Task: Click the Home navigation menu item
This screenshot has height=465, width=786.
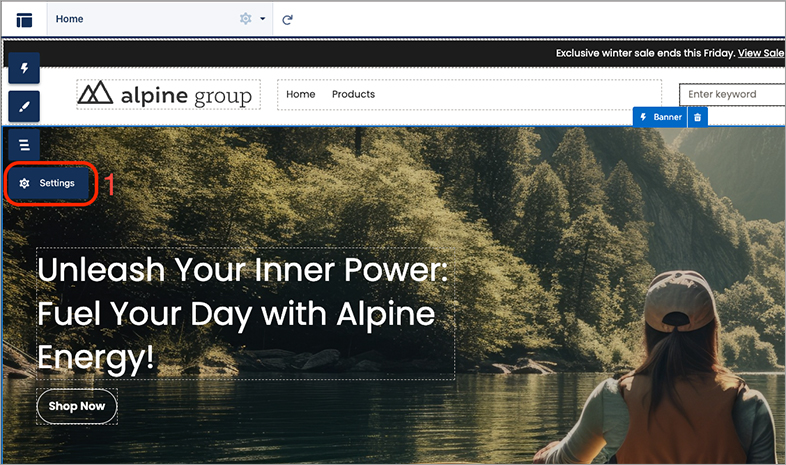Action: (x=301, y=94)
